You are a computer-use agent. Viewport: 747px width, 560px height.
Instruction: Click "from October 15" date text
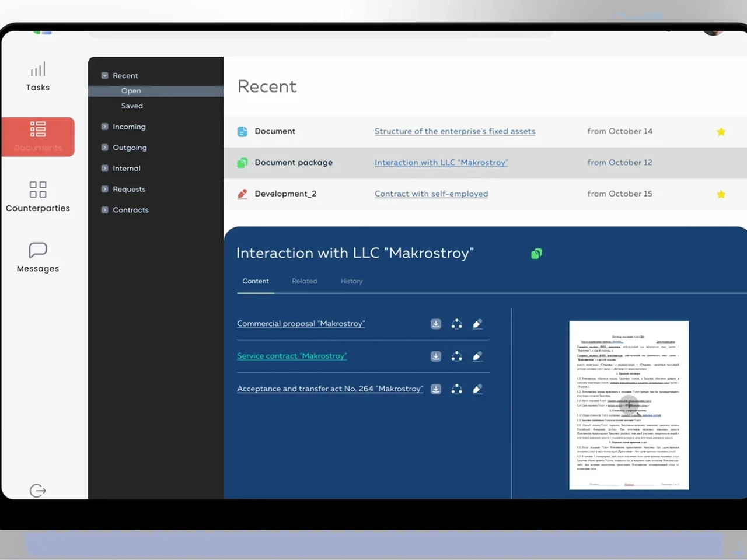(x=620, y=194)
